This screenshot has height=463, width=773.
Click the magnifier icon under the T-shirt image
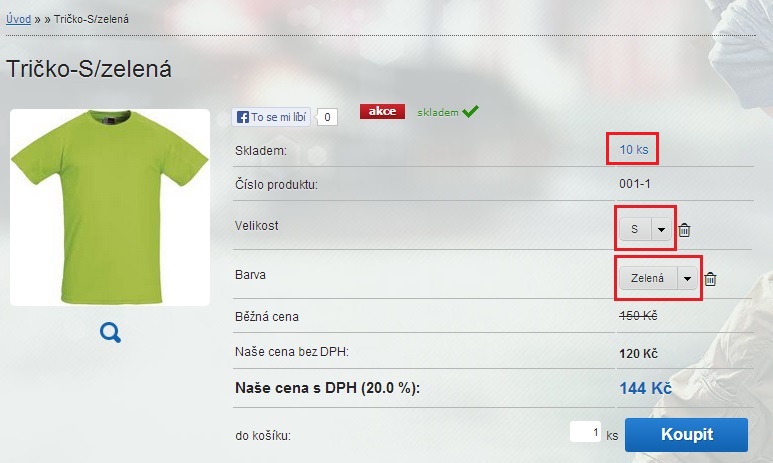110,333
